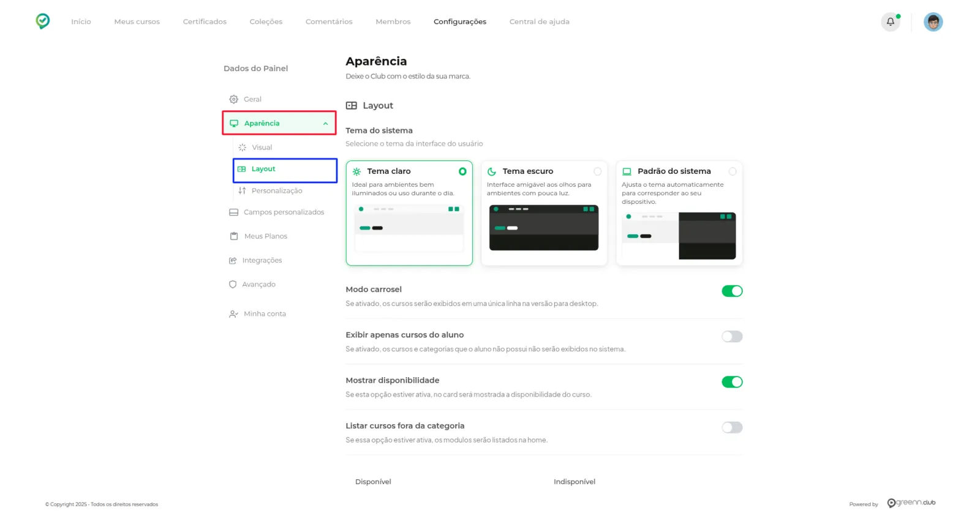This screenshot has height=513, width=980.
Task: Click the Campos personalizados icon
Action: (233, 212)
